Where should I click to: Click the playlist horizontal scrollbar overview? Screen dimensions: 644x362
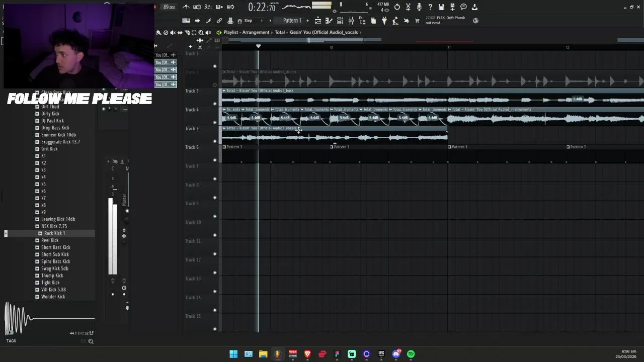tap(433, 40)
